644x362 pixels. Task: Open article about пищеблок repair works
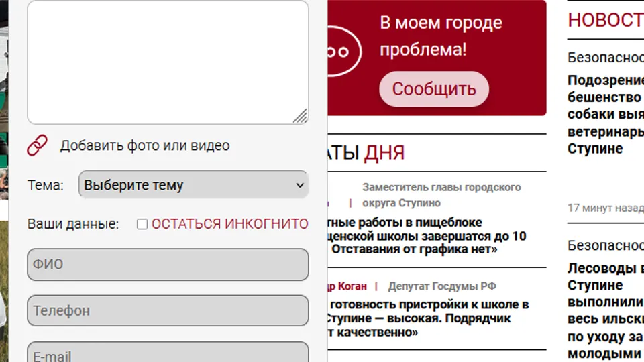[426, 236]
